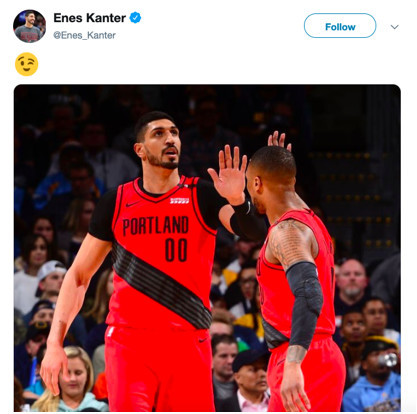Click the Nike swoosh on the jersey
The height and width of the screenshot is (414, 417).
[x=132, y=204]
